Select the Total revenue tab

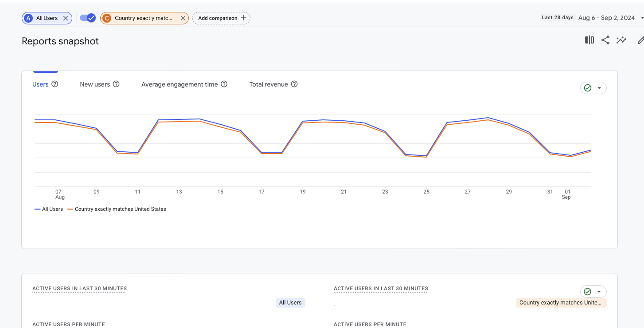(x=269, y=84)
